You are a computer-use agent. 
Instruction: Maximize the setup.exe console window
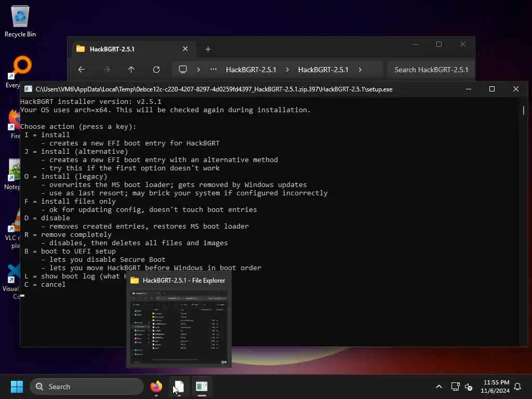pos(492,89)
